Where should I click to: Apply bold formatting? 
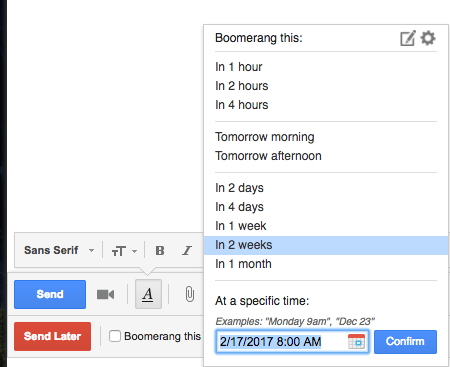[x=160, y=250]
